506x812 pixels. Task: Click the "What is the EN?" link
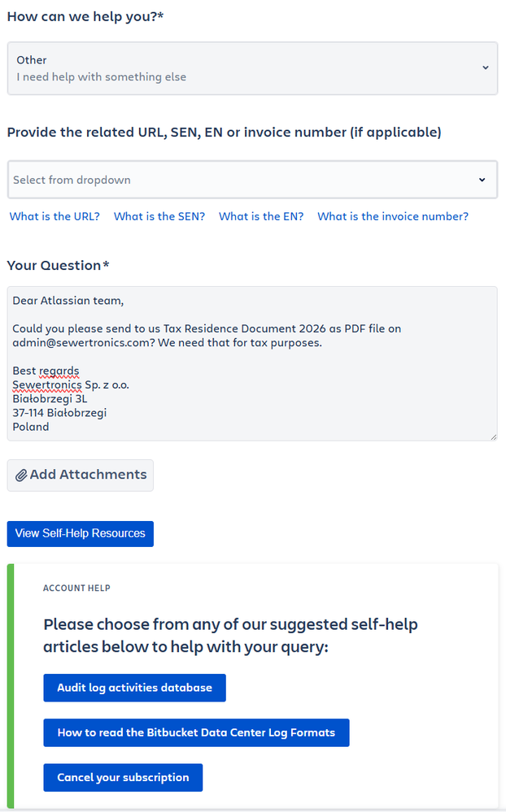(x=261, y=216)
